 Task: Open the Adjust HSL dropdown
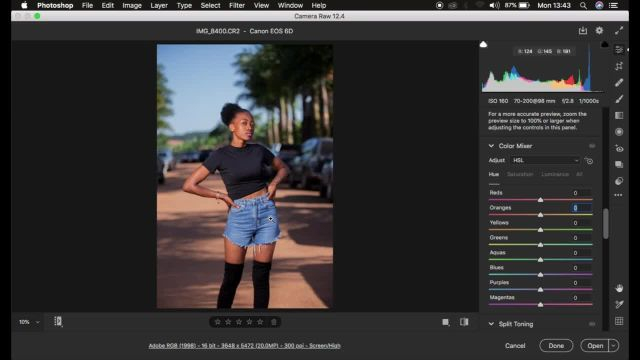point(545,160)
